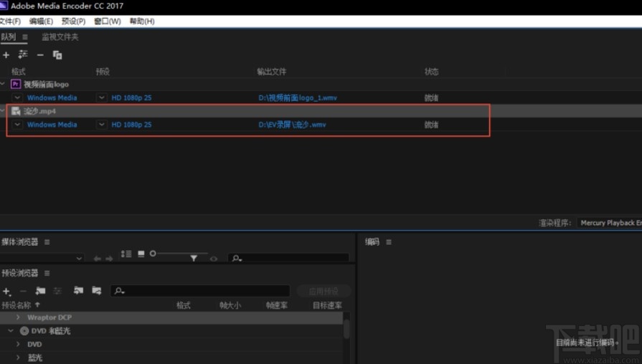Go back in the media browser
The width and height of the screenshot is (642, 364).
(x=97, y=259)
